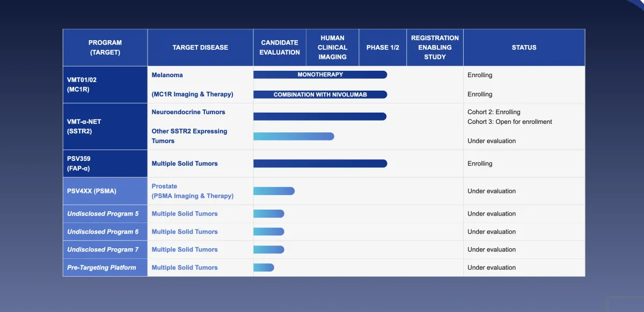Select the Other SSTR2 Expressing Tumors text
644x312 pixels.
point(189,136)
